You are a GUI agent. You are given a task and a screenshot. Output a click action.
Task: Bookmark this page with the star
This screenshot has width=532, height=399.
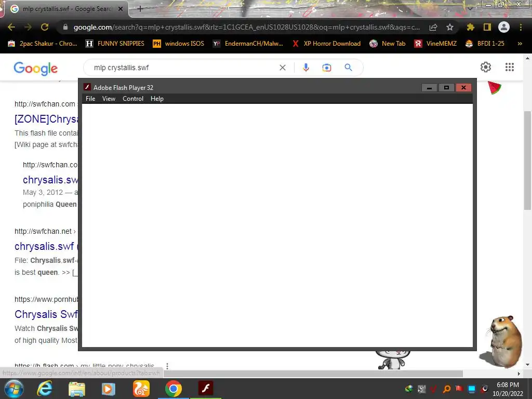[x=450, y=27]
